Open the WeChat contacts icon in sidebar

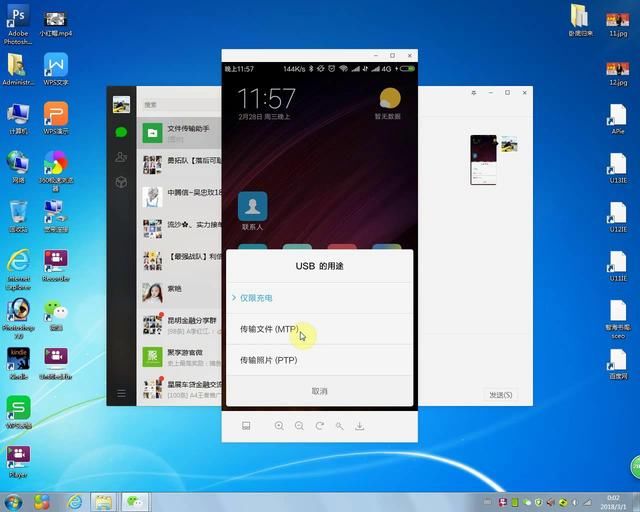121,157
